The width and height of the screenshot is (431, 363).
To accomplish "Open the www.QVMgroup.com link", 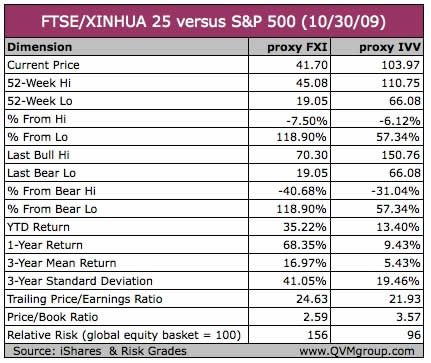I will [357, 351].
